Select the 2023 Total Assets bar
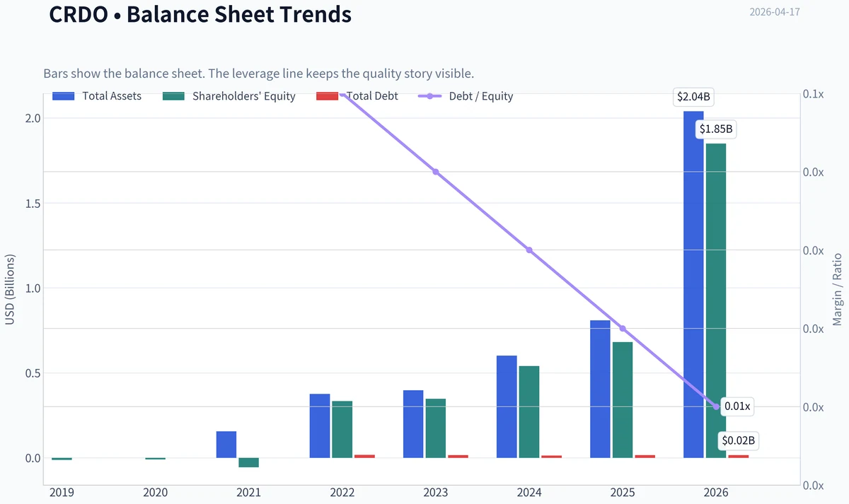The image size is (849, 504). pos(413,424)
